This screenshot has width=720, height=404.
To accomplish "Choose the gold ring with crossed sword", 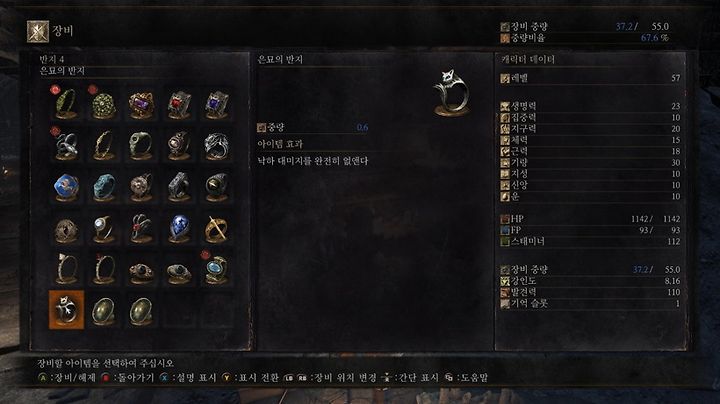I will tap(216, 228).
